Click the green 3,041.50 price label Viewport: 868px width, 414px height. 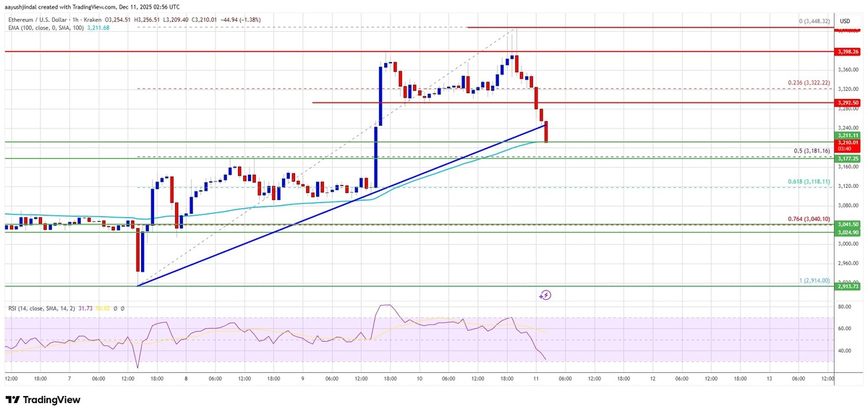pos(846,225)
